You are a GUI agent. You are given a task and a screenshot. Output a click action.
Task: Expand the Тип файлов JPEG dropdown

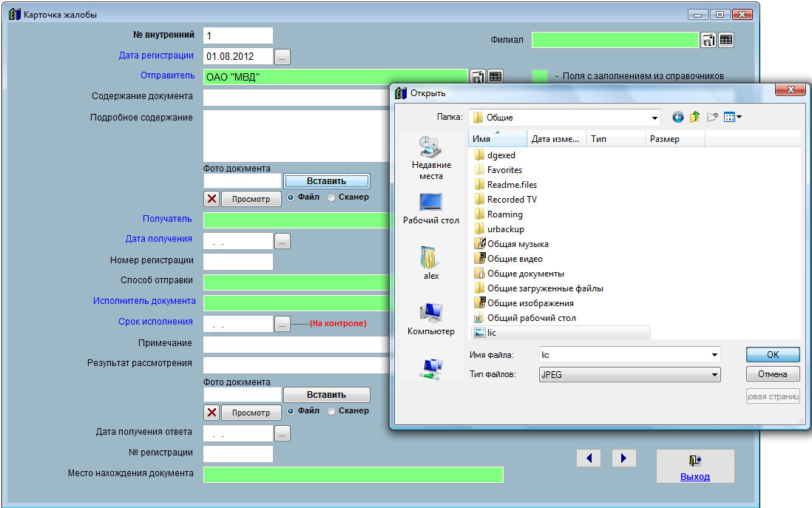coord(714,375)
